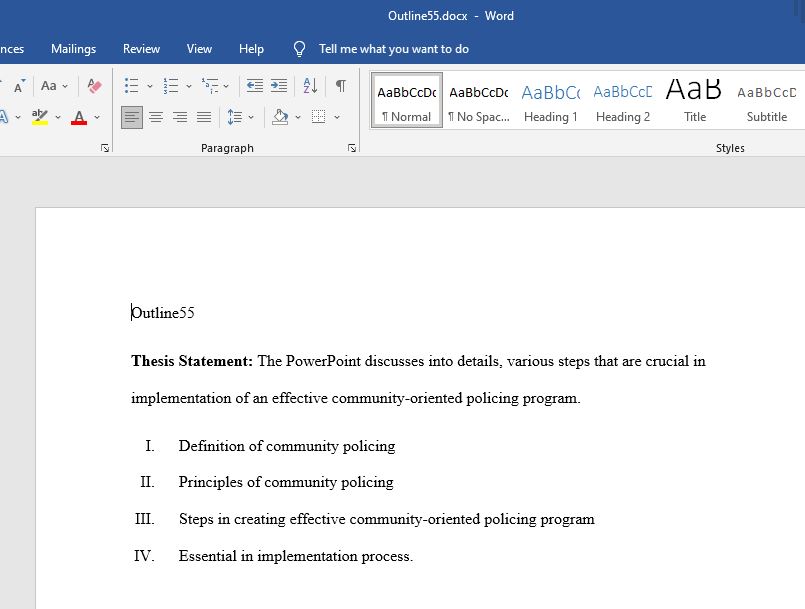Click the Numbering list icon
The width and height of the screenshot is (805, 609).
(170, 86)
